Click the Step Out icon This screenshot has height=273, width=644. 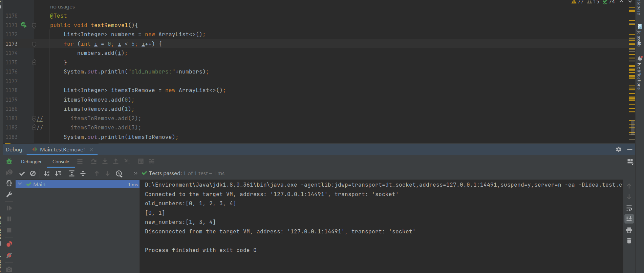pyautogui.click(x=116, y=161)
